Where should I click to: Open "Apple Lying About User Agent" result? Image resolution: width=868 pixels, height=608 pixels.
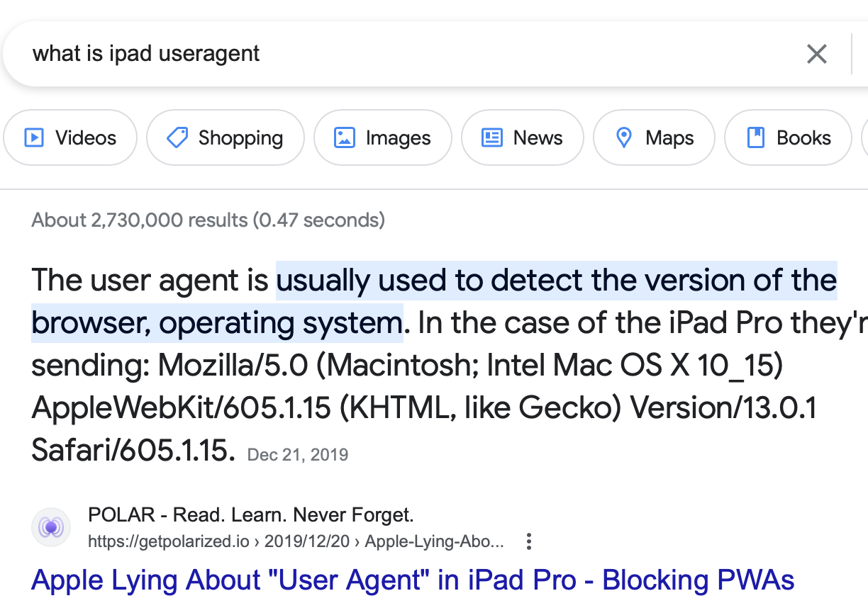pyautogui.click(x=413, y=580)
